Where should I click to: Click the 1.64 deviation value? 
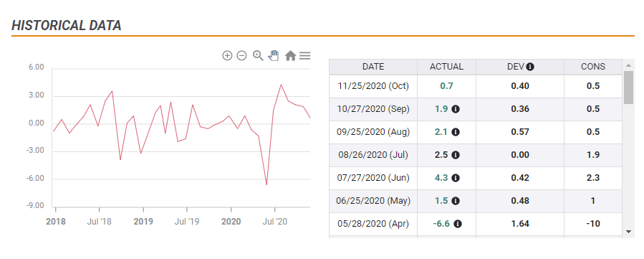pyautogui.click(x=520, y=224)
